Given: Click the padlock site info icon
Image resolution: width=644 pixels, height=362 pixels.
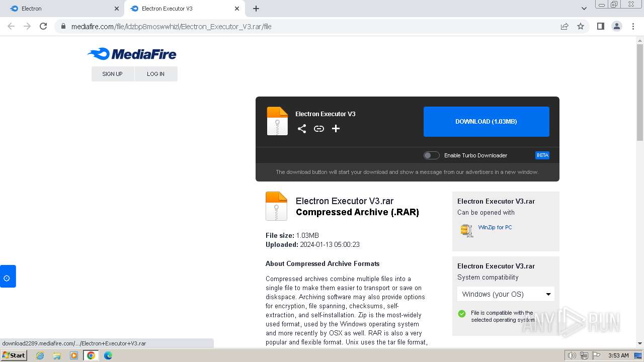Looking at the screenshot, I should pos(63,27).
